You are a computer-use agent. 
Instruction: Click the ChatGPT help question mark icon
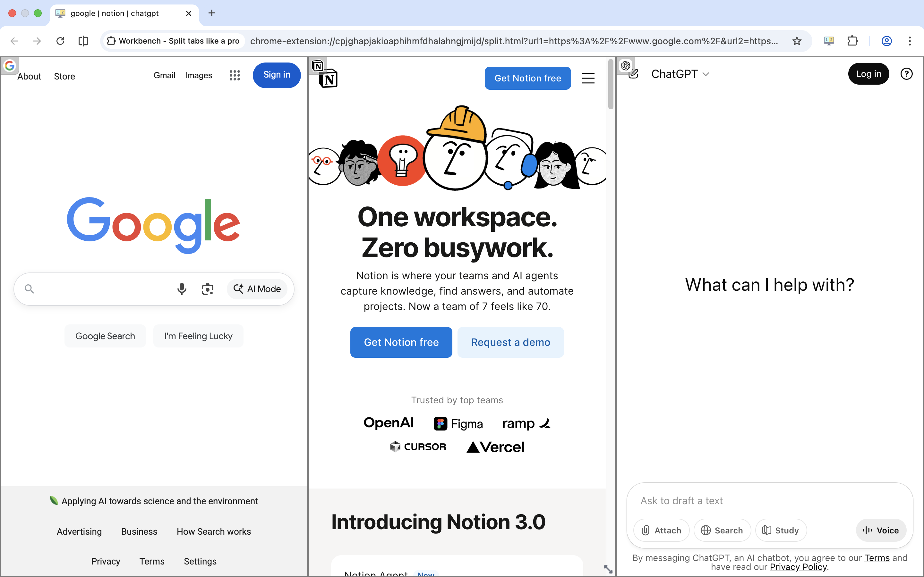pos(906,74)
